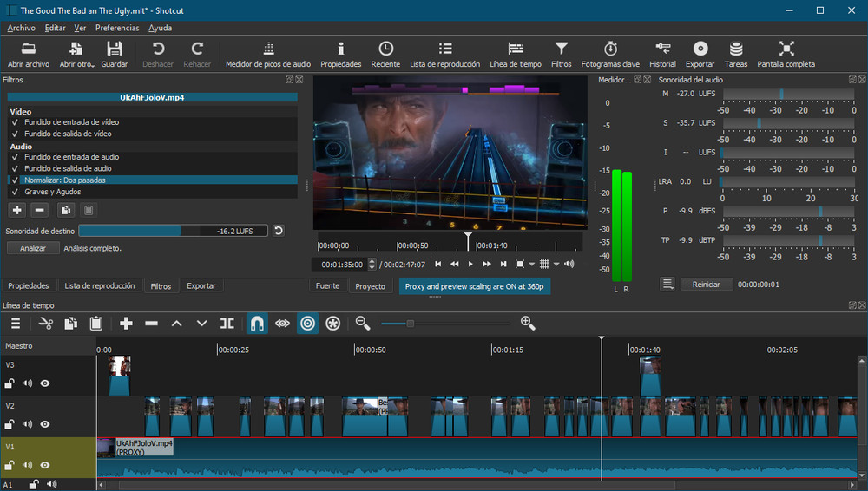Copy filters using the copy icon
Image resolution: width=868 pixels, height=491 pixels.
pyautogui.click(x=66, y=210)
